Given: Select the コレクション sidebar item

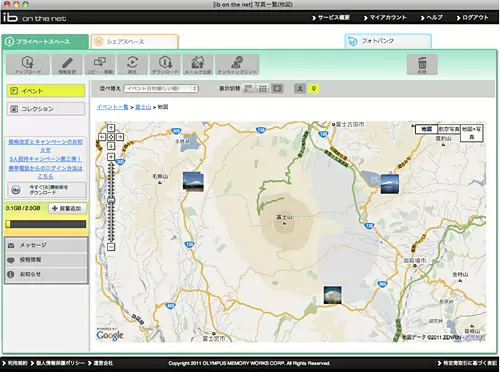Looking at the screenshot, I should [x=46, y=109].
